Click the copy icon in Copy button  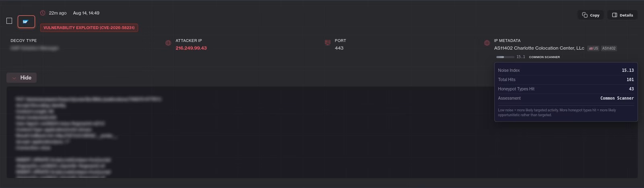pyautogui.click(x=585, y=15)
